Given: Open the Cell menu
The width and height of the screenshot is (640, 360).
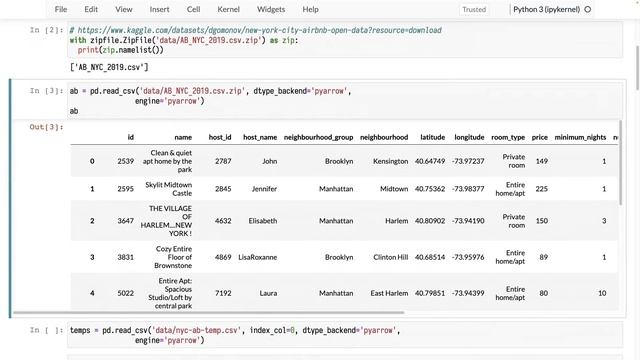Looking at the screenshot, I should click(x=193, y=9).
